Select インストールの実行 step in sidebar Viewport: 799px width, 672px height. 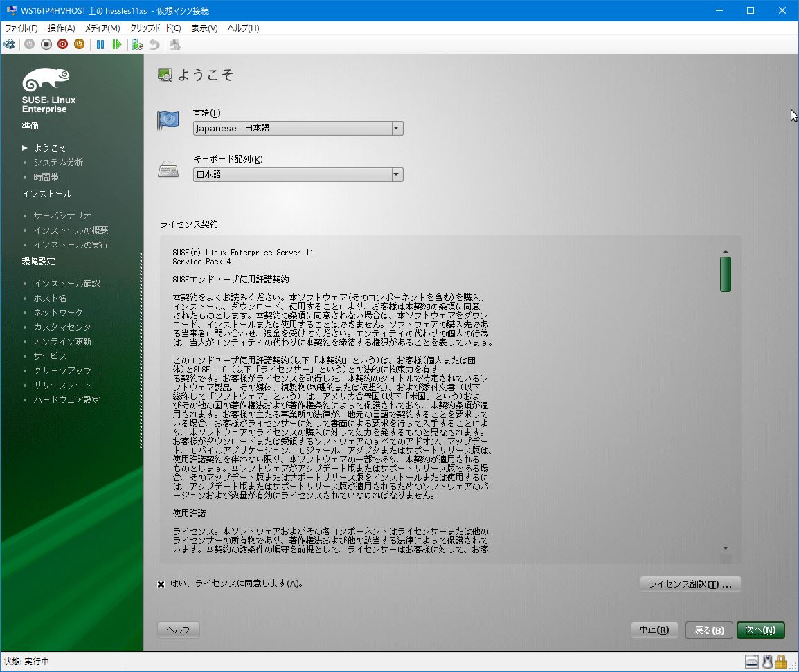71,245
